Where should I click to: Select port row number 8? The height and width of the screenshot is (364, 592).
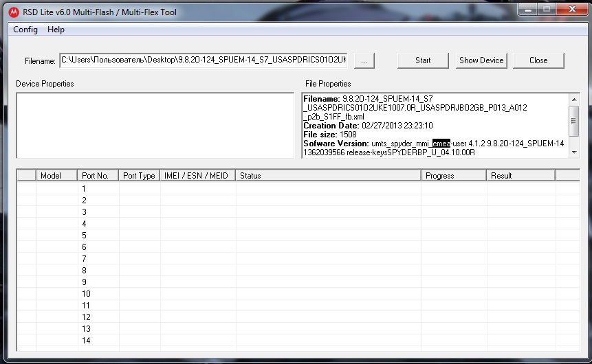point(298,270)
